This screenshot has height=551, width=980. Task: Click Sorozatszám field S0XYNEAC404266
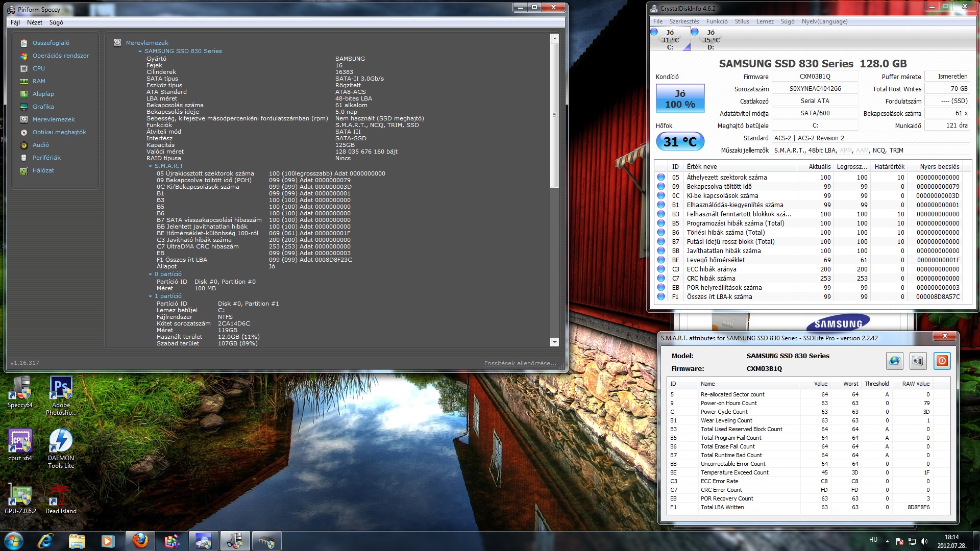(x=815, y=89)
